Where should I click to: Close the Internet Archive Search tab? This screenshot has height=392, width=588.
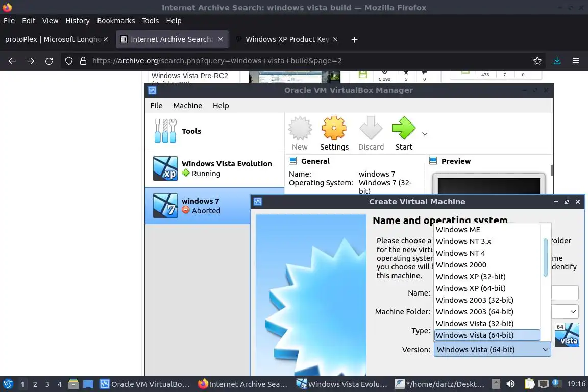point(220,39)
